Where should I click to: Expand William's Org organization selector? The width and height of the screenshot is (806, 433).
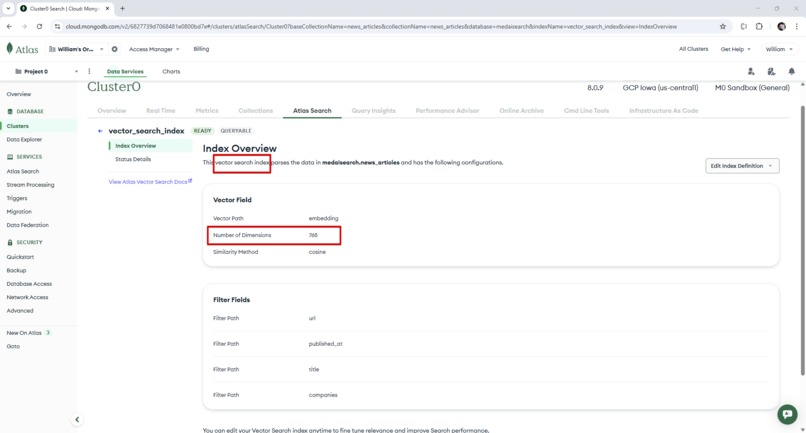point(76,49)
